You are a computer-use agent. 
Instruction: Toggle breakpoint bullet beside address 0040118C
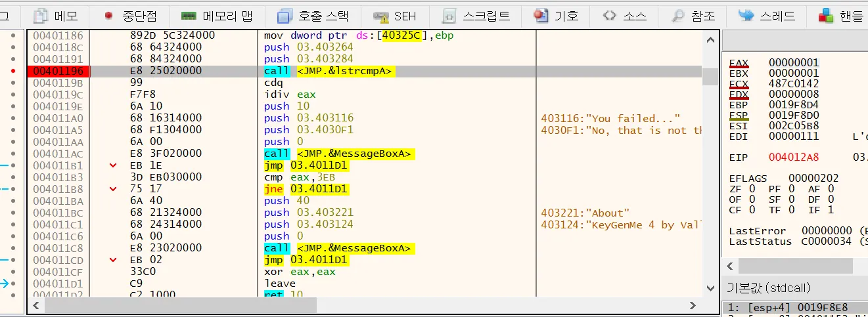tap(13, 47)
